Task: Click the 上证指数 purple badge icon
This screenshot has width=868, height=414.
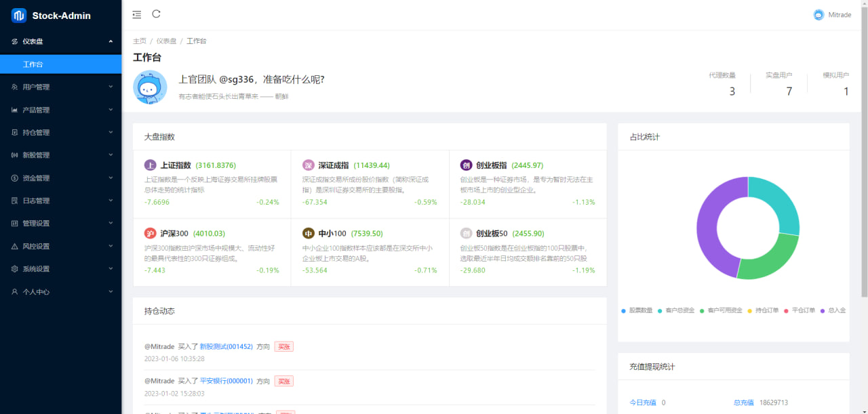Action: point(151,165)
